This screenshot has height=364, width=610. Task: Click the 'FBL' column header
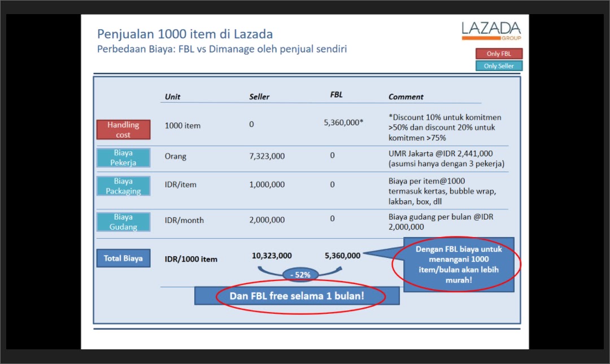[x=336, y=94]
